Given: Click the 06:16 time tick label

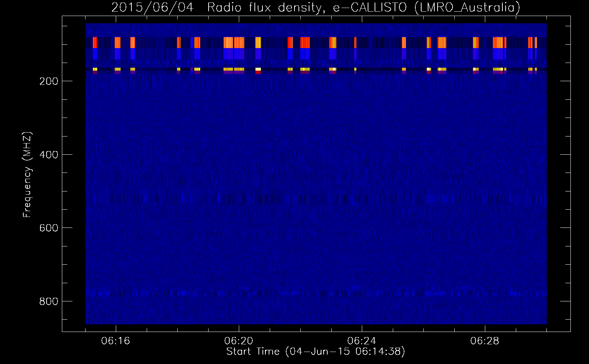Looking at the screenshot, I should tap(116, 341).
